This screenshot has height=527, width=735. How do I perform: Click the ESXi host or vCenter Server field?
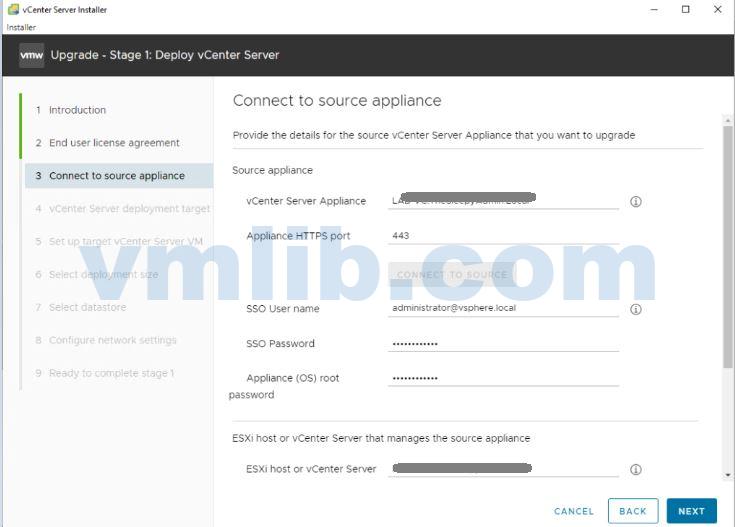tap(503, 468)
